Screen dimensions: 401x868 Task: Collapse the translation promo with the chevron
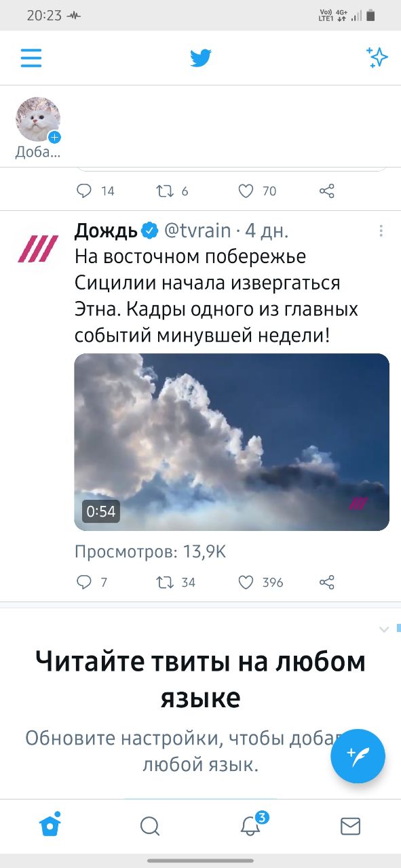tap(384, 630)
